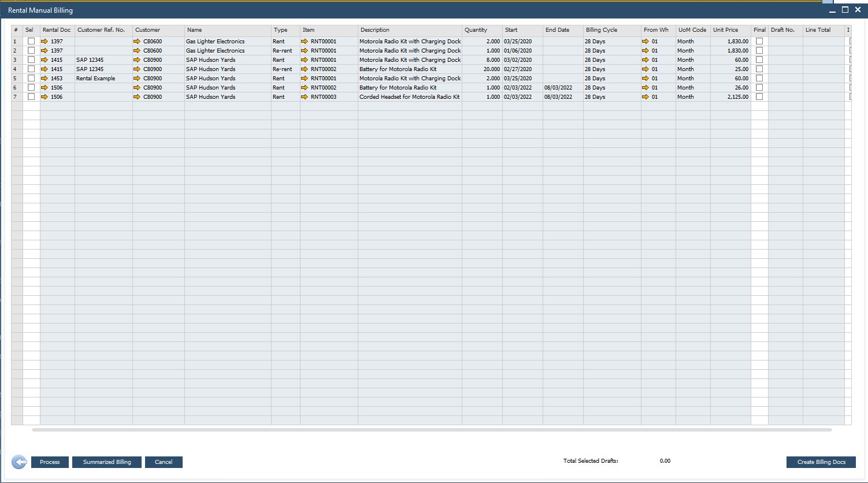Open warehouse 01 link arrow on row 1
868x483 pixels.
tap(646, 41)
